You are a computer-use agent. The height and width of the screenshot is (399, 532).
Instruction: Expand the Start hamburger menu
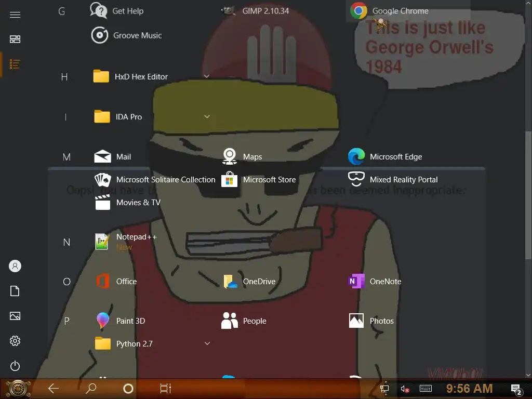pyautogui.click(x=15, y=15)
